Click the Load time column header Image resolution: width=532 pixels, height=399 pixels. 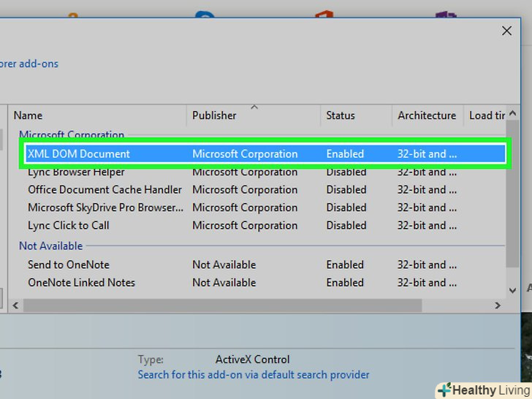click(x=486, y=115)
